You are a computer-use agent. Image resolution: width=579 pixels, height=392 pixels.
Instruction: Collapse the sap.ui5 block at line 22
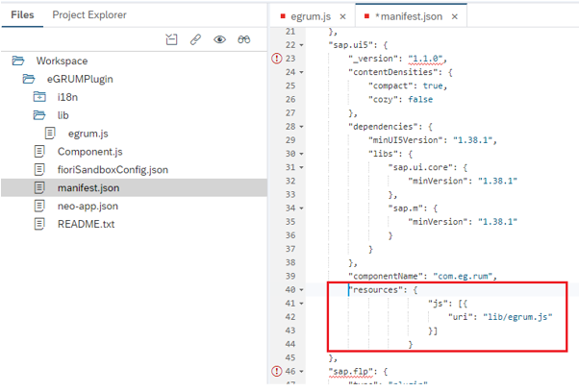coord(301,45)
